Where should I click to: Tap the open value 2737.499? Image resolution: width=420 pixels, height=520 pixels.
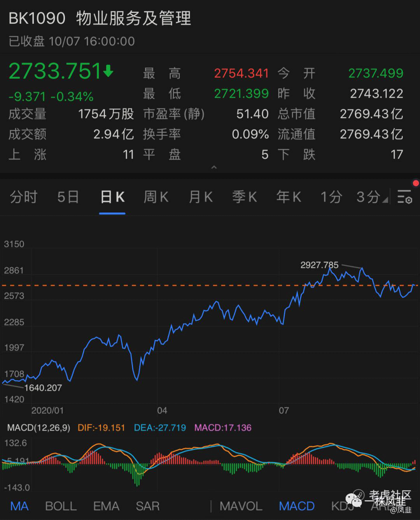coord(376,73)
